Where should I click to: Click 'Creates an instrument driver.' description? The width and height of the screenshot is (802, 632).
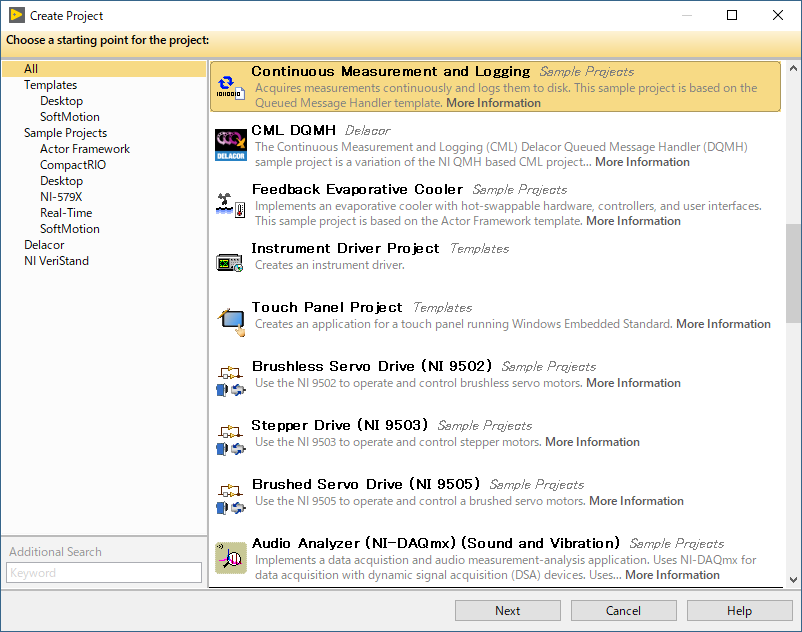pyautogui.click(x=330, y=265)
